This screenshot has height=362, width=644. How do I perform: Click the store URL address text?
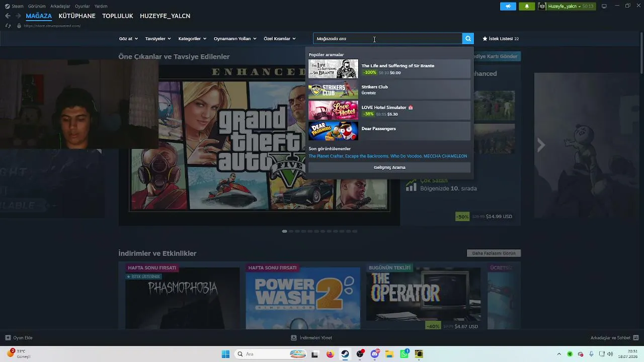tap(52, 26)
